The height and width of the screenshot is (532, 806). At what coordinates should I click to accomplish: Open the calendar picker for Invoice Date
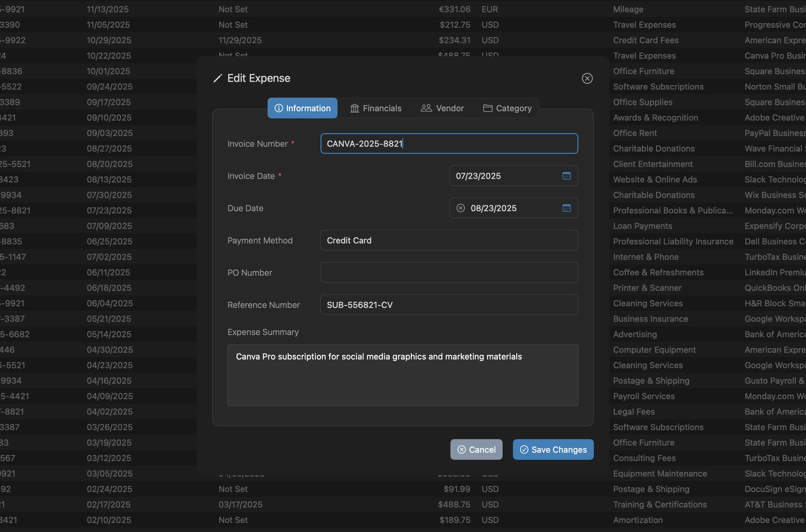pos(566,176)
